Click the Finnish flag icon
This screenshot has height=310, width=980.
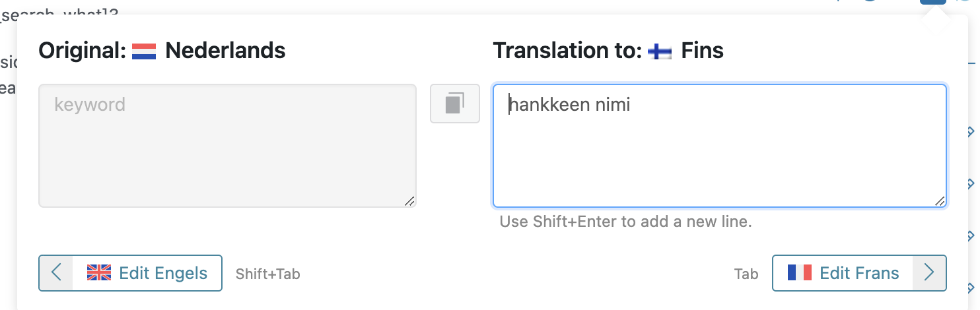[660, 51]
